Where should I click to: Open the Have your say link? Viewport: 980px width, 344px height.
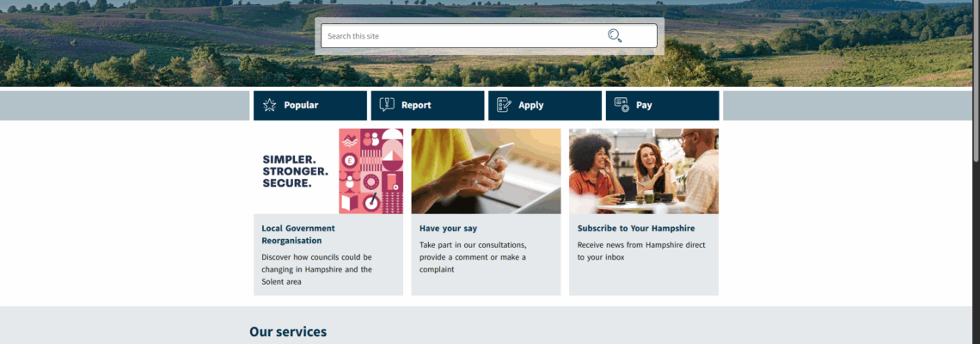[x=448, y=228]
